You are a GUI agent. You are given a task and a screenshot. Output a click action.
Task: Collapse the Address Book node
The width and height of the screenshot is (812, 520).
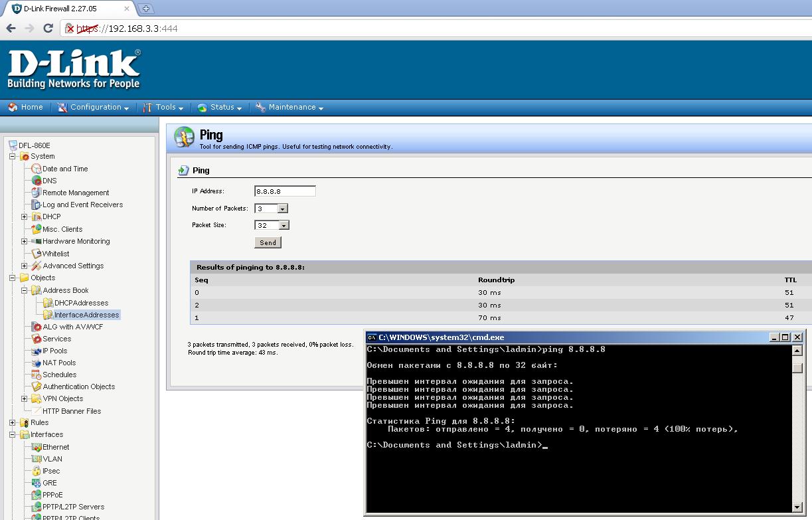point(25,290)
